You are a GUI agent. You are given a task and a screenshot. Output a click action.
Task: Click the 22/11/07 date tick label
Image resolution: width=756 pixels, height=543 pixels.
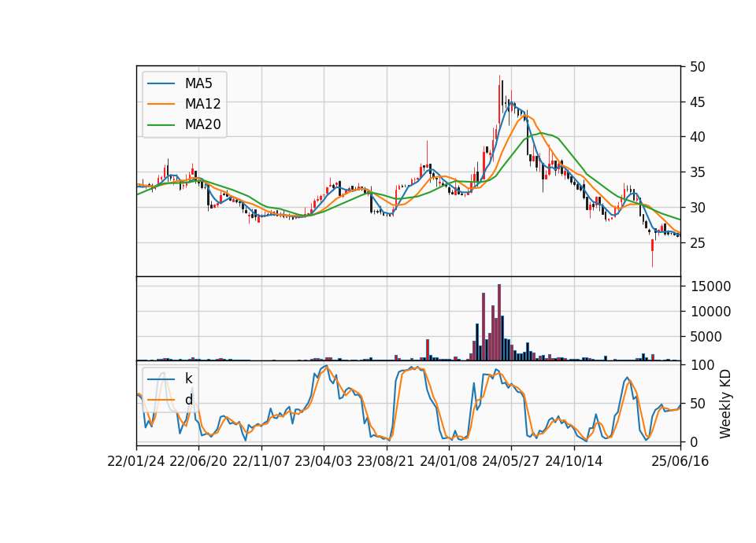261,461
